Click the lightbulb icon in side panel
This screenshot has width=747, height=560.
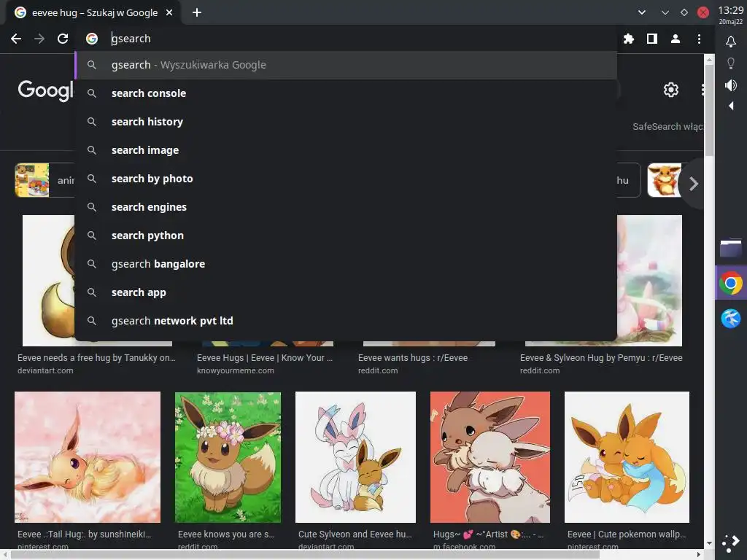(731, 63)
